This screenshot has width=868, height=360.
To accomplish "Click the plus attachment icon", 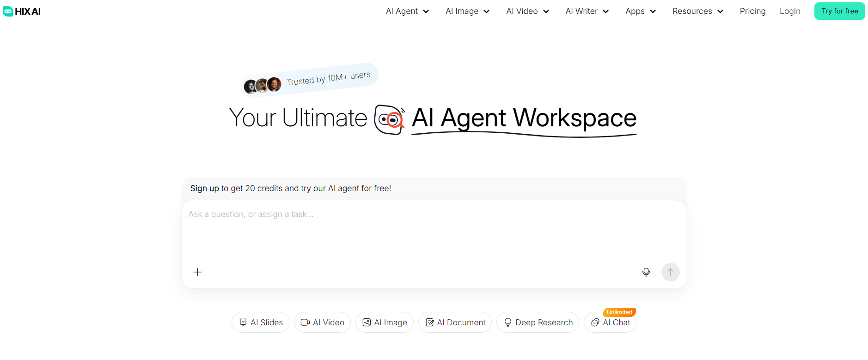I will pos(197,272).
